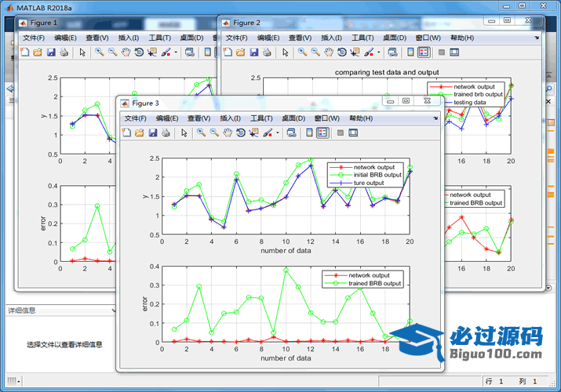
Task: Click status bar line indicator 行 1
Action: [494, 381]
